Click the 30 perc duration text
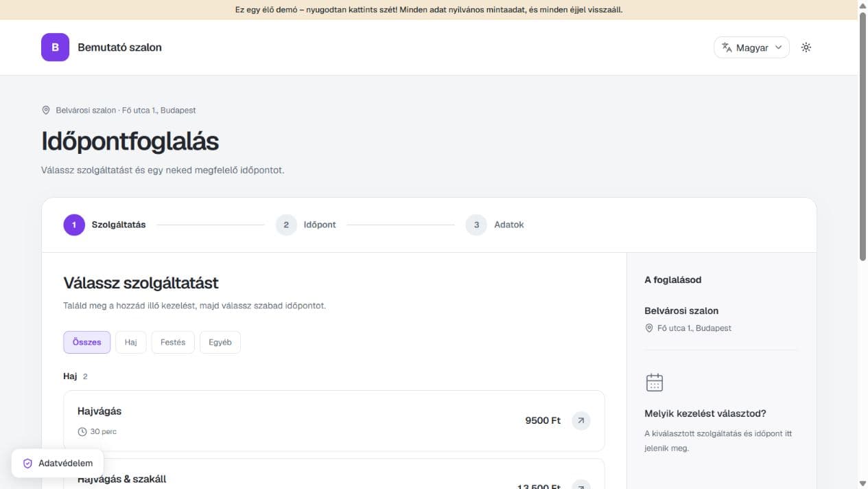 point(104,432)
